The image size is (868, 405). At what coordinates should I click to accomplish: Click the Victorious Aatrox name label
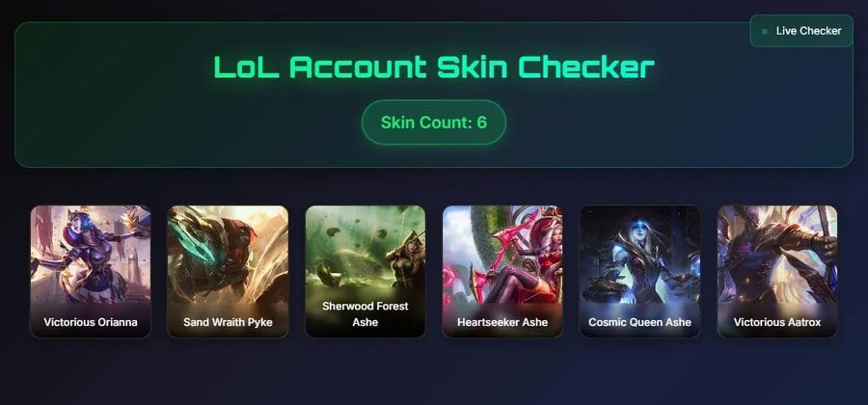777,322
